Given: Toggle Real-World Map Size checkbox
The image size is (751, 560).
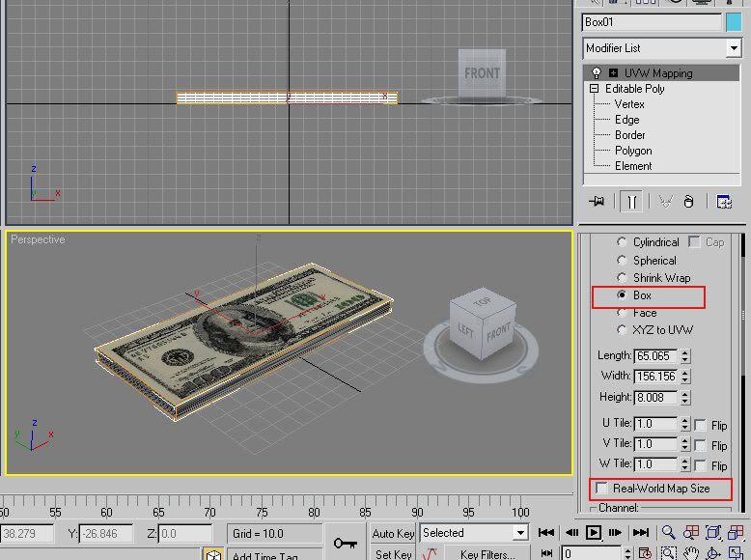Looking at the screenshot, I should pyautogui.click(x=601, y=489).
